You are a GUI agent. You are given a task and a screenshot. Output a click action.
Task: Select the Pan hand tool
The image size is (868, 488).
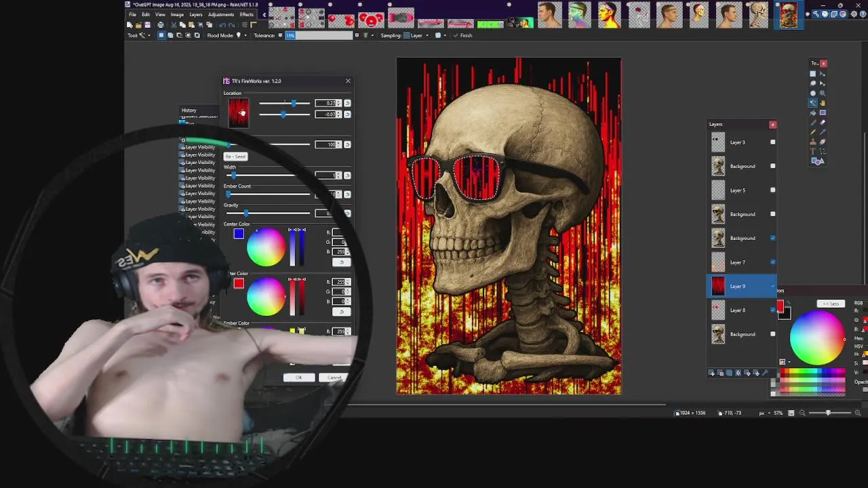[823, 102]
